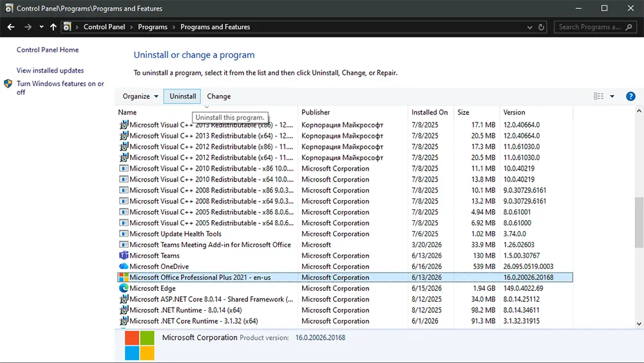The height and width of the screenshot is (363, 644).
Task: Click the Teams Meeting Add-in row icon
Action: [x=124, y=245]
